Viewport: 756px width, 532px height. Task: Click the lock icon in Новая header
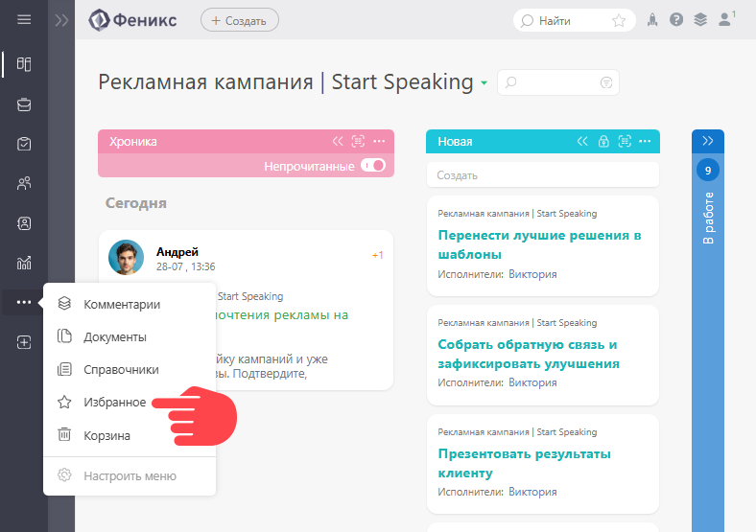point(603,141)
